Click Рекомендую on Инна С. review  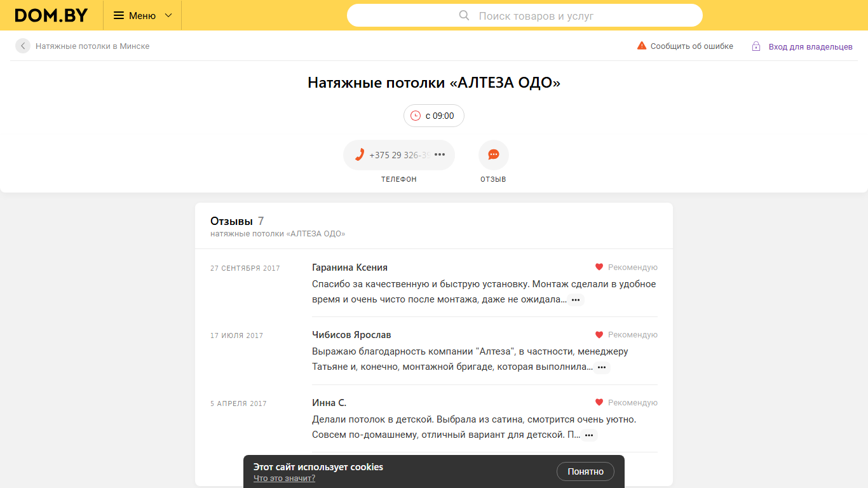click(x=633, y=403)
